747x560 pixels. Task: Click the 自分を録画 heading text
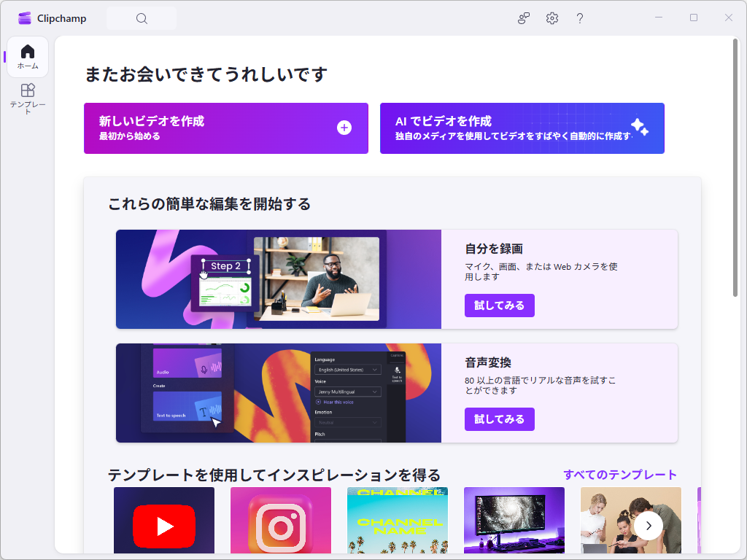click(494, 249)
